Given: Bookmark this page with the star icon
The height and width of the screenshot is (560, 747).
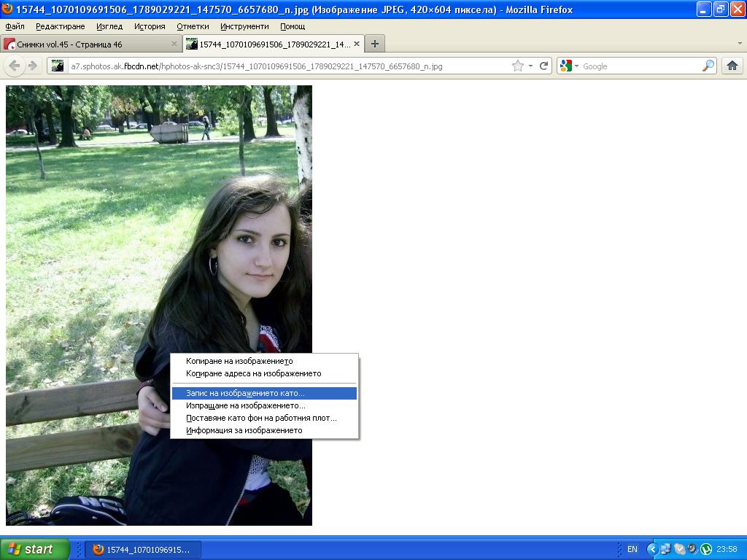Looking at the screenshot, I should 517,66.
